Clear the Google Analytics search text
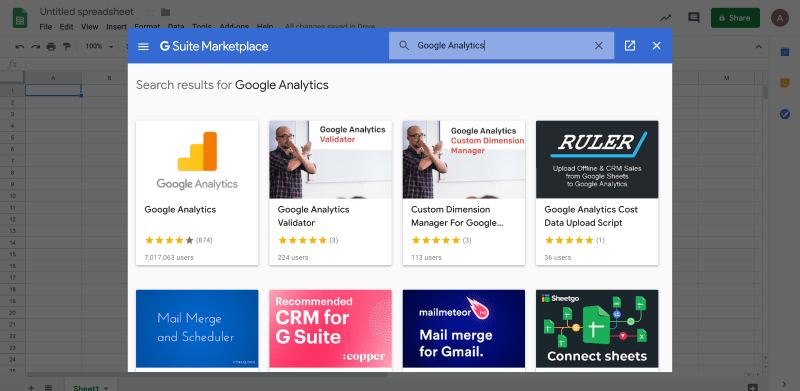This screenshot has height=391, width=800. click(x=598, y=46)
